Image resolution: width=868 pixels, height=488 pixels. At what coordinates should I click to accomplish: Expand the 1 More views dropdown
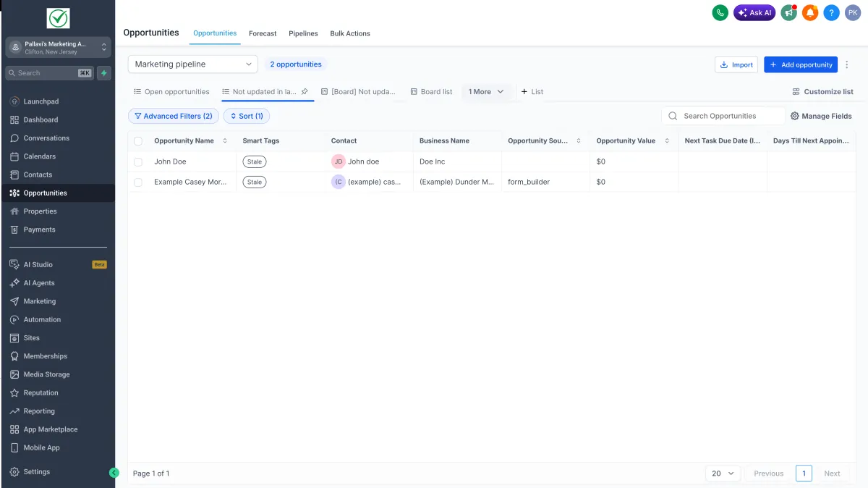tap(486, 92)
